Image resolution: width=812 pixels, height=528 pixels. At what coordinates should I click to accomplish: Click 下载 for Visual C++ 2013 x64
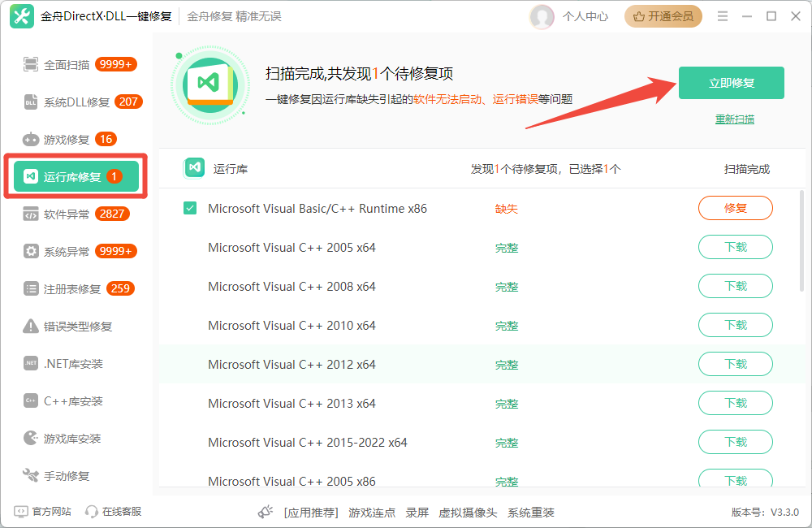(736, 403)
